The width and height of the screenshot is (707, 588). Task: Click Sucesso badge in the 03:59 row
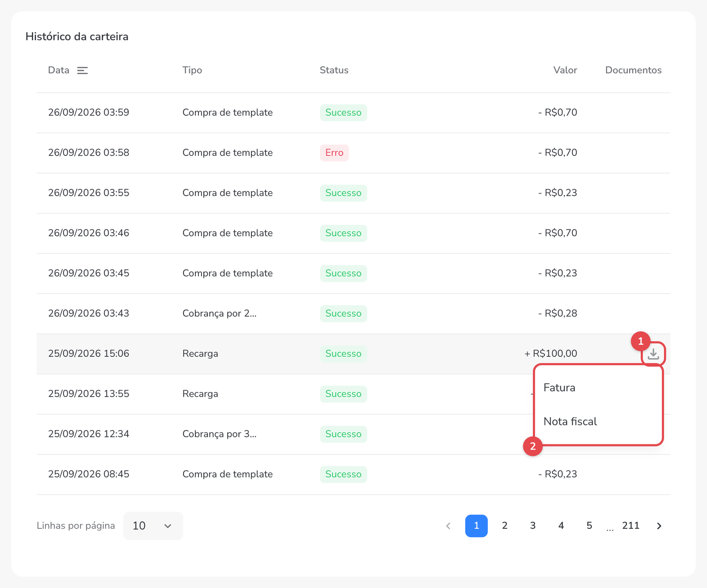(343, 113)
